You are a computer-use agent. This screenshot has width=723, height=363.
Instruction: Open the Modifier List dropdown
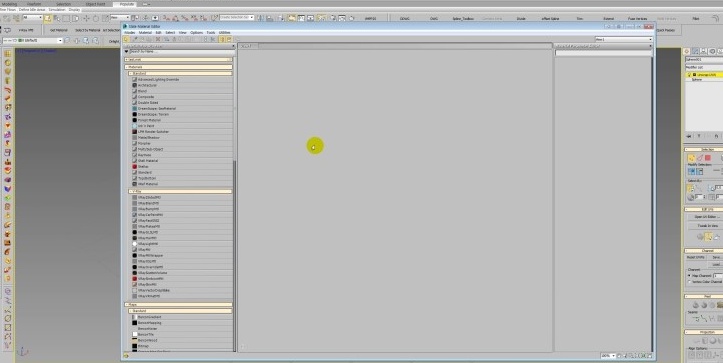tap(704, 67)
